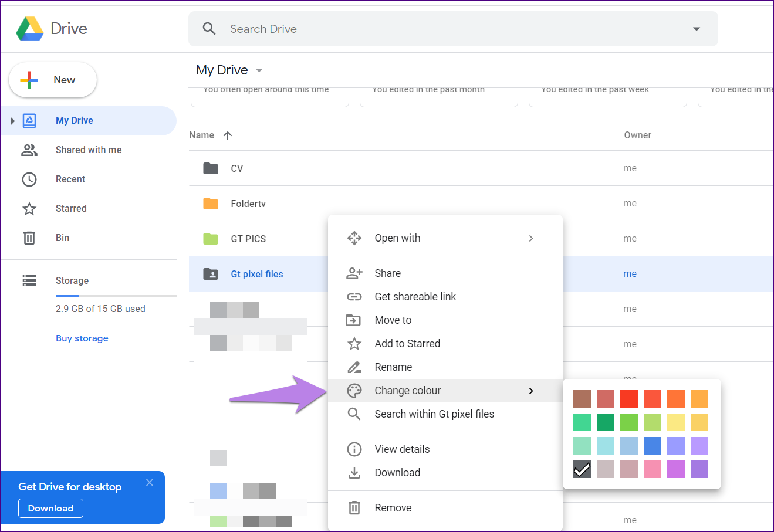This screenshot has height=532, width=774.
Task: Open the Bin
Action: [62, 238]
